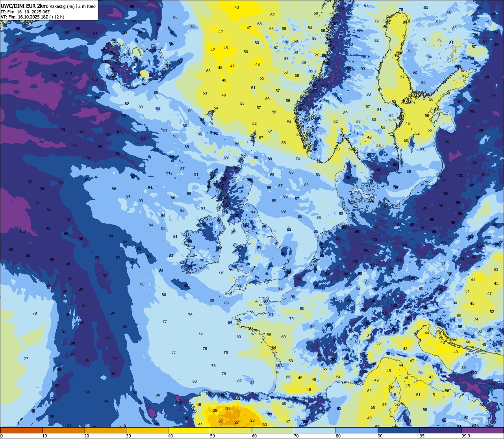Click the map title 'UWC/DINI EUR 2km'

click(24, 6)
